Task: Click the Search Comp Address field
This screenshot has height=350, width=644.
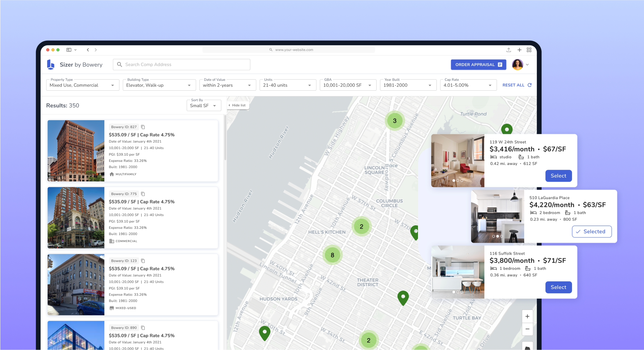Action: pyautogui.click(x=182, y=64)
